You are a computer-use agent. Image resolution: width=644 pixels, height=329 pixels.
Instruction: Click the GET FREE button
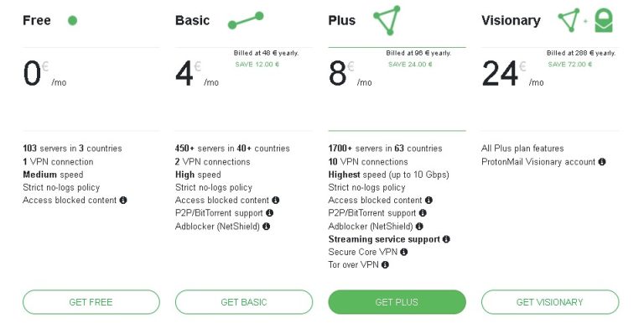[91, 302]
